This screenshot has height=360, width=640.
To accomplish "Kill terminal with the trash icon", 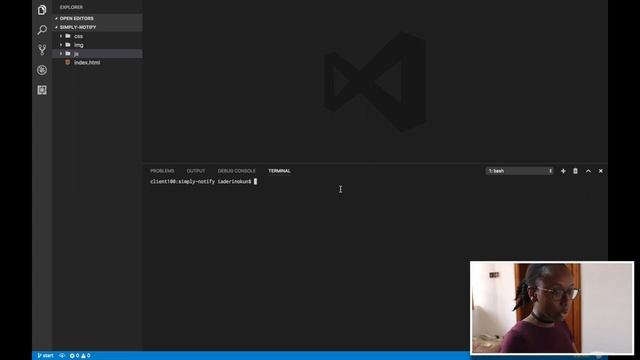I will tap(575, 171).
